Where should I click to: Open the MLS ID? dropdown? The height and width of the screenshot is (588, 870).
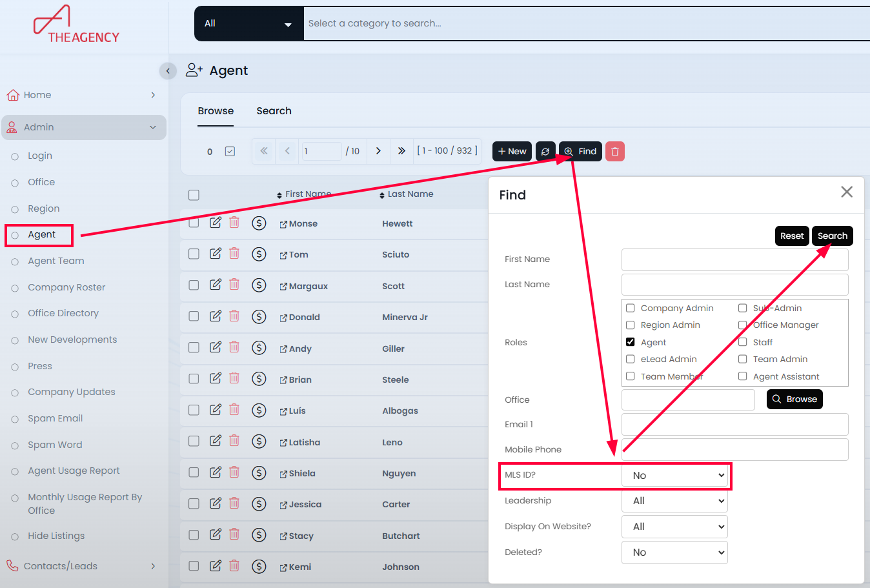coord(674,476)
